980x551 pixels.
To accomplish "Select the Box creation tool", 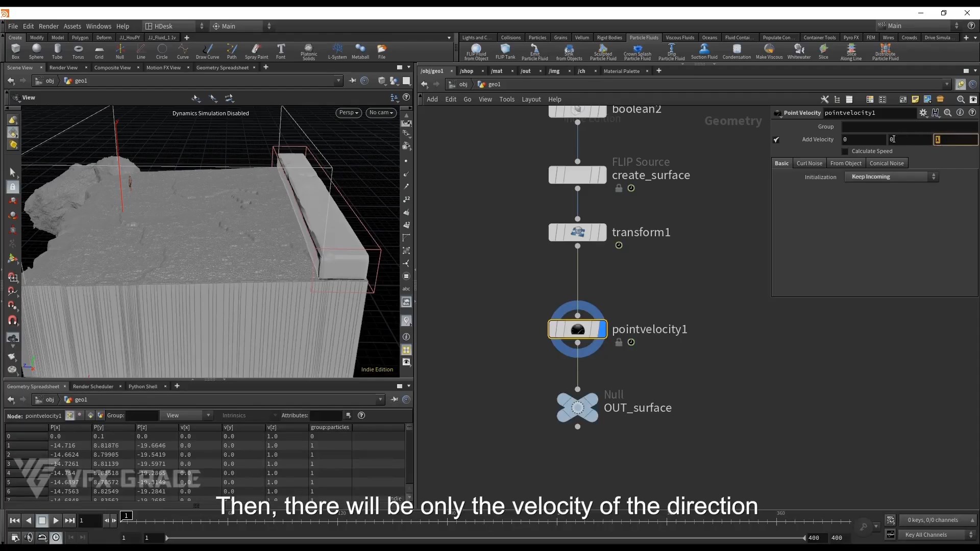I will click(x=15, y=51).
